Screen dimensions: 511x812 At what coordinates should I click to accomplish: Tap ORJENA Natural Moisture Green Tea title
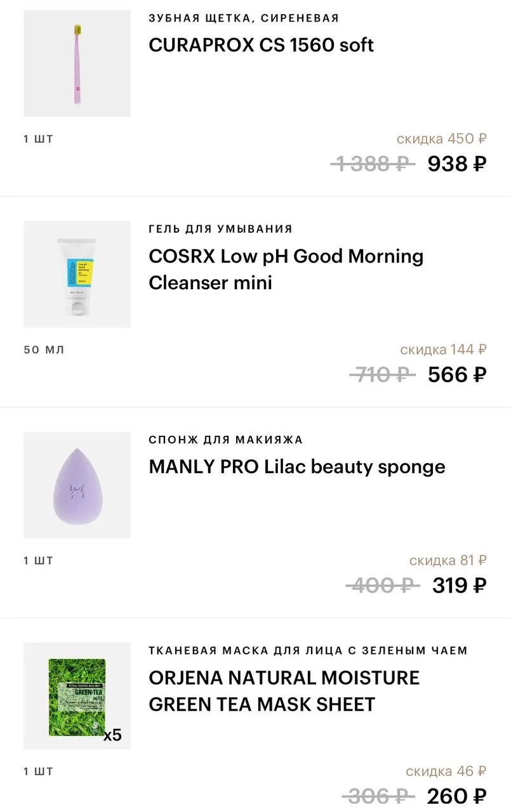click(x=284, y=691)
